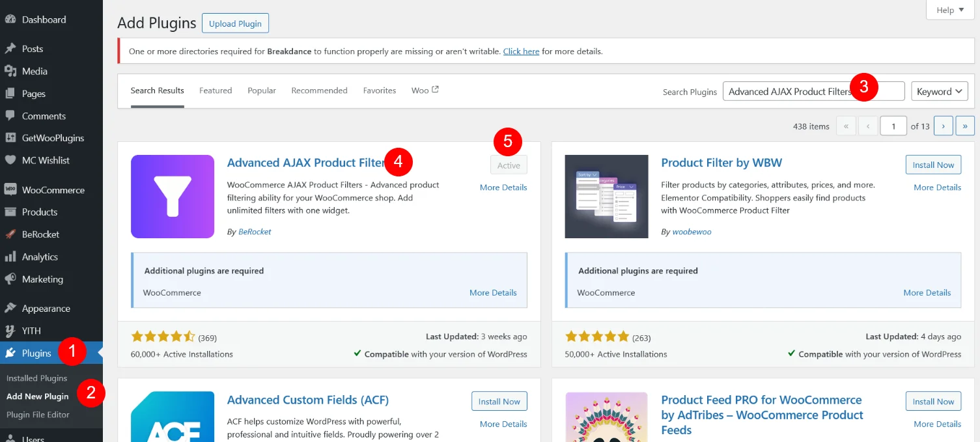Click the Comments bubble icon
Viewport: 980px width, 442px height.
pos(10,116)
